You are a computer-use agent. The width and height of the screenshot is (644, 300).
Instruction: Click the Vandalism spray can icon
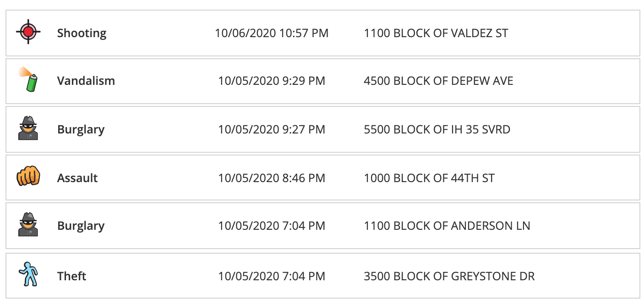28,79
